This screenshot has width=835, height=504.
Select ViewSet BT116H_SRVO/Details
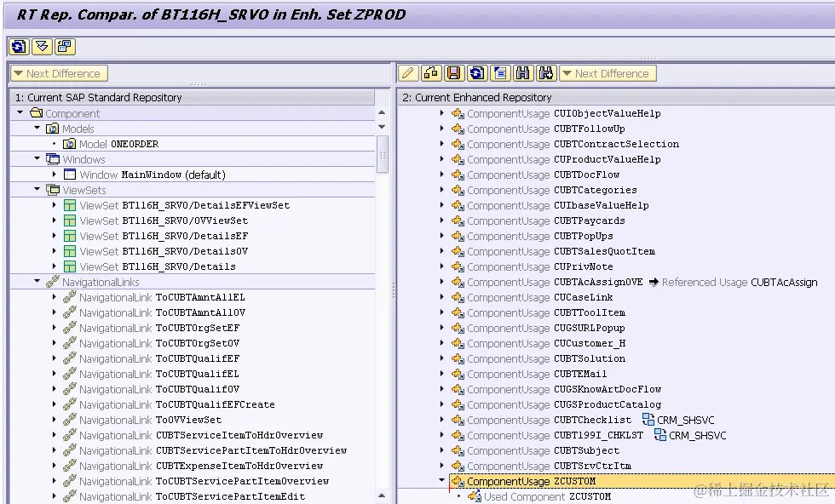coord(158,266)
